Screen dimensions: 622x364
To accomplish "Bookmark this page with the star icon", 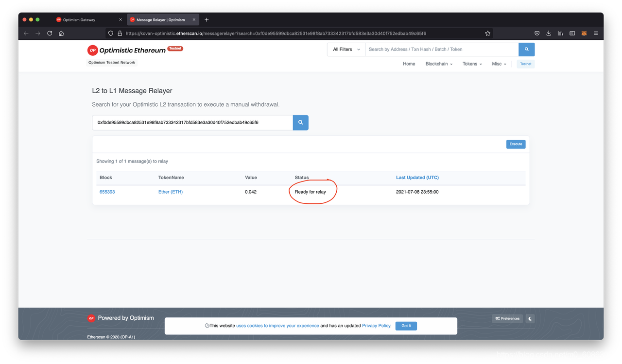I will (x=487, y=33).
